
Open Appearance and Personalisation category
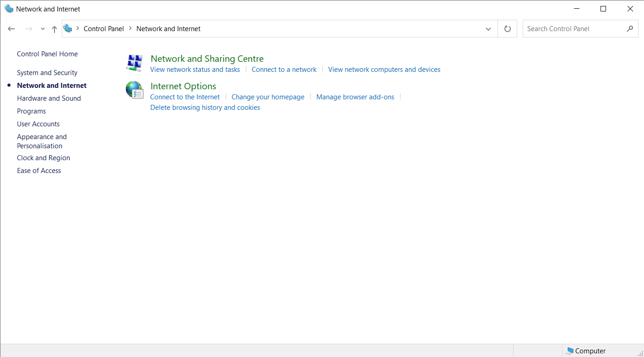pos(42,141)
